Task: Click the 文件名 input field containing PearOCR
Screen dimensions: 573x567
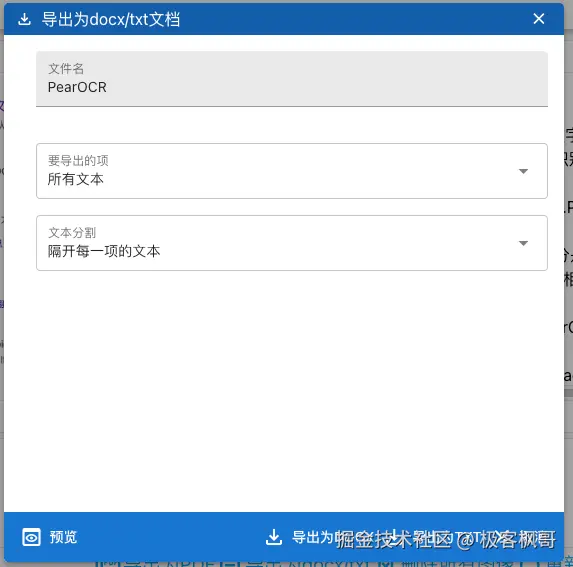Action: point(292,79)
